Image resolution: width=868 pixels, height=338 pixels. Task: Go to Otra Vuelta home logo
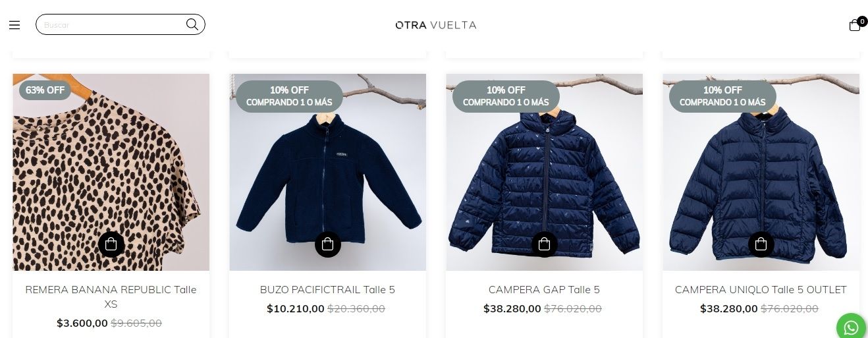[435, 25]
